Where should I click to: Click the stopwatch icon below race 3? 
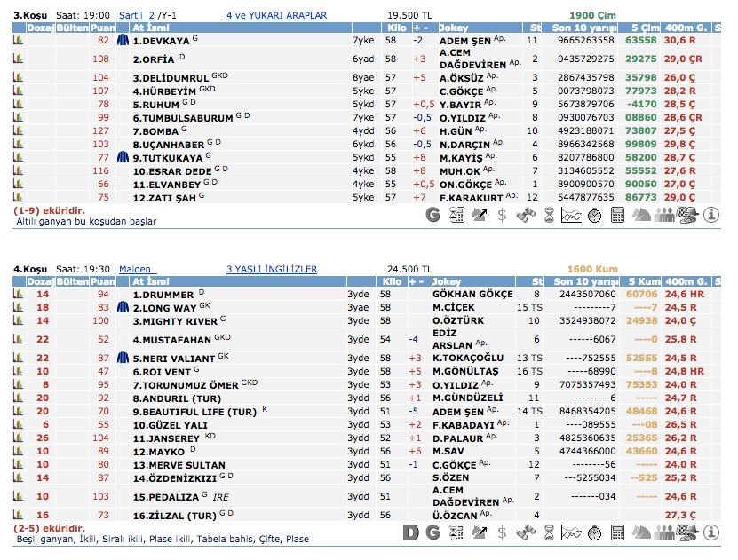pos(595,214)
